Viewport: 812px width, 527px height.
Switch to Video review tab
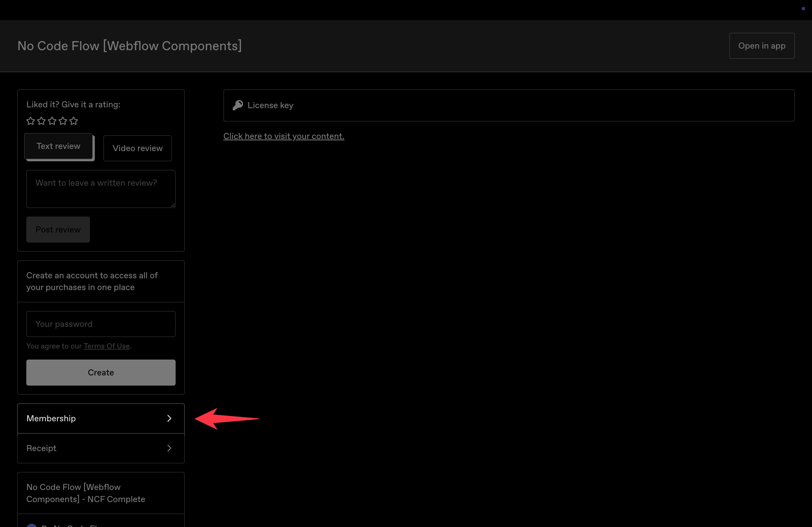pos(137,148)
